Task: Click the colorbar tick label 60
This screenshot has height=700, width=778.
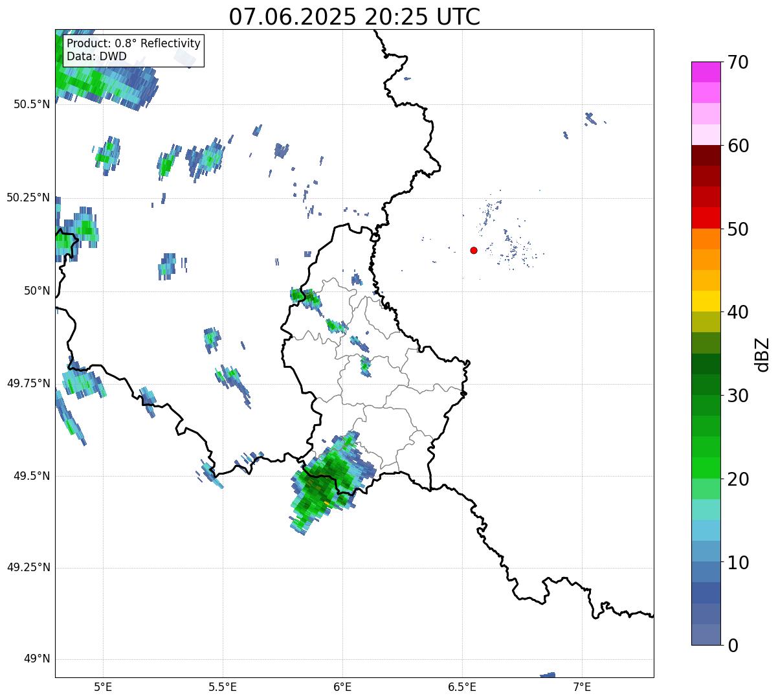Action: [x=738, y=146]
